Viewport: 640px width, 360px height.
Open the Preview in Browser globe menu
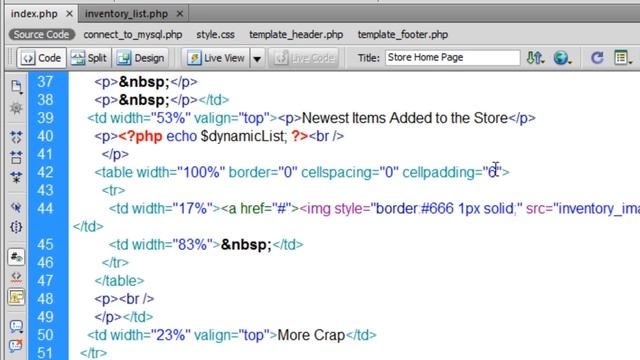(x=562, y=58)
